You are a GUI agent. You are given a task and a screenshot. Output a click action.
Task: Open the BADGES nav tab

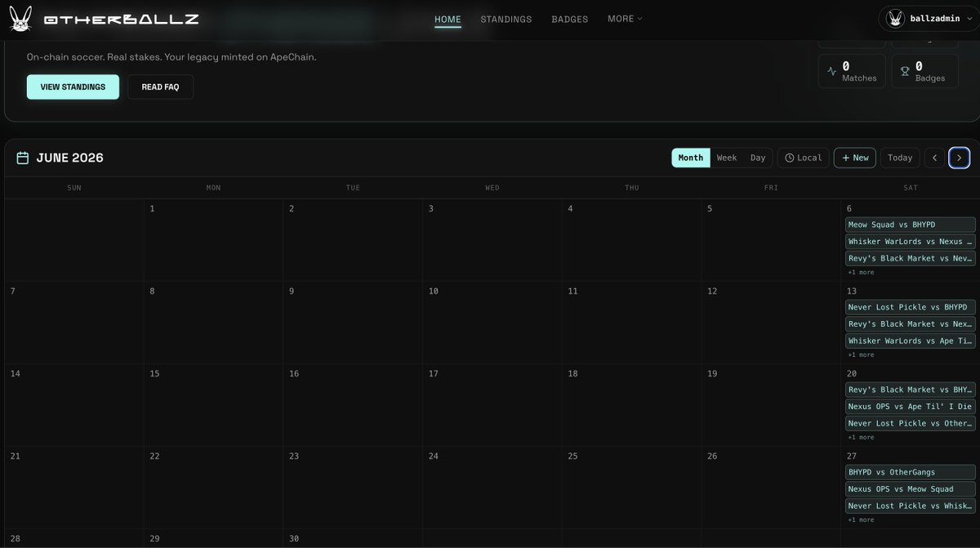[570, 19]
